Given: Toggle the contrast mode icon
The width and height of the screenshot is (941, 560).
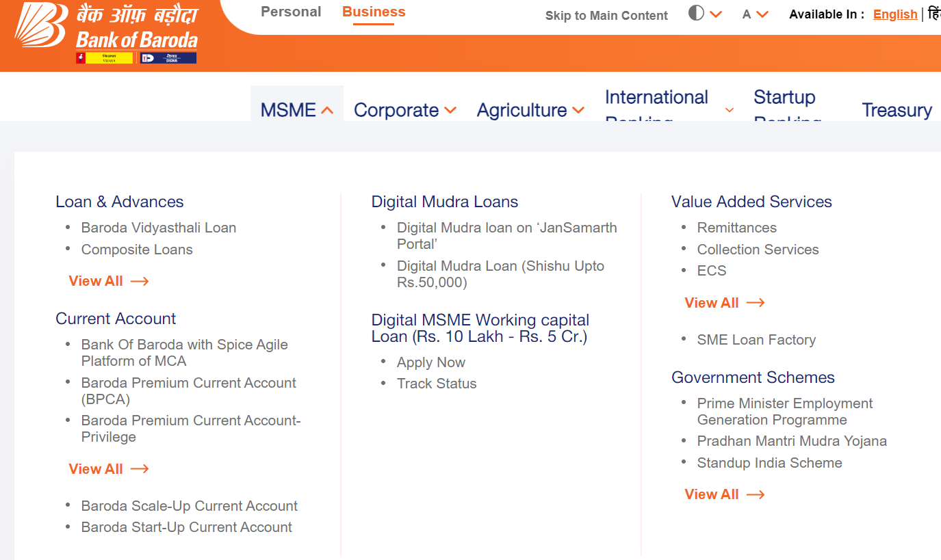Looking at the screenshot, I should pos(696,14).
